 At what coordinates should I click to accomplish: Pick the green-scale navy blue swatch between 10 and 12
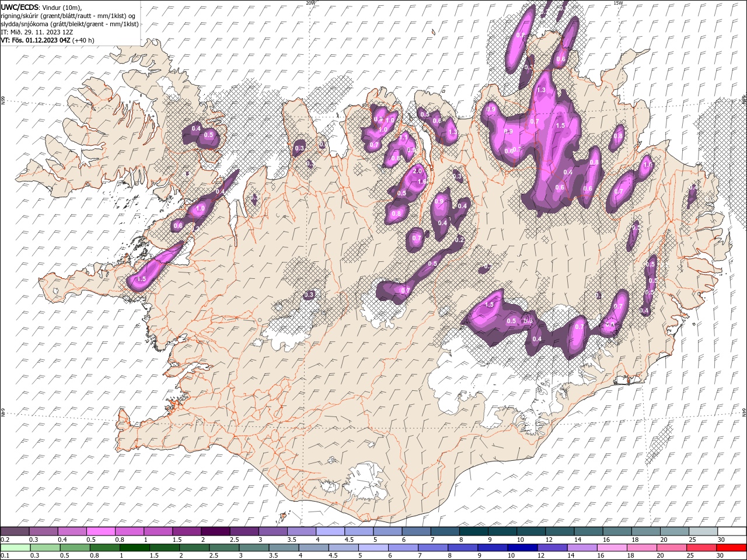[x=521, y=548]
